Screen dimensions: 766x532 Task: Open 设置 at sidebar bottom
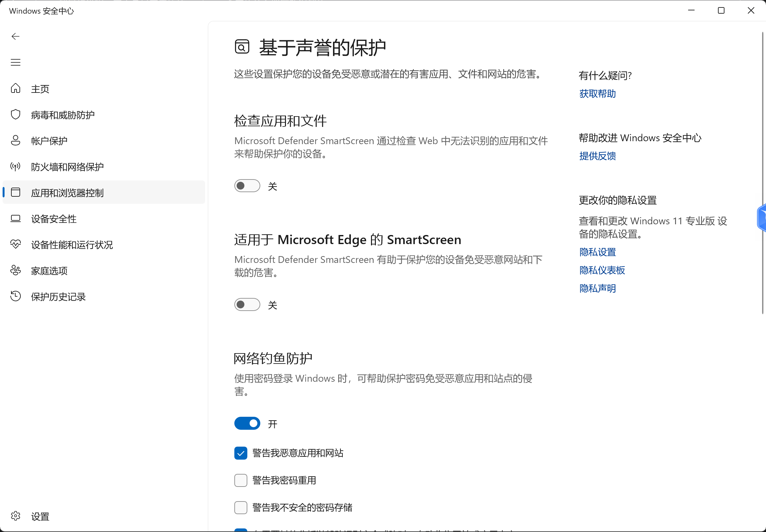point(104,516)
